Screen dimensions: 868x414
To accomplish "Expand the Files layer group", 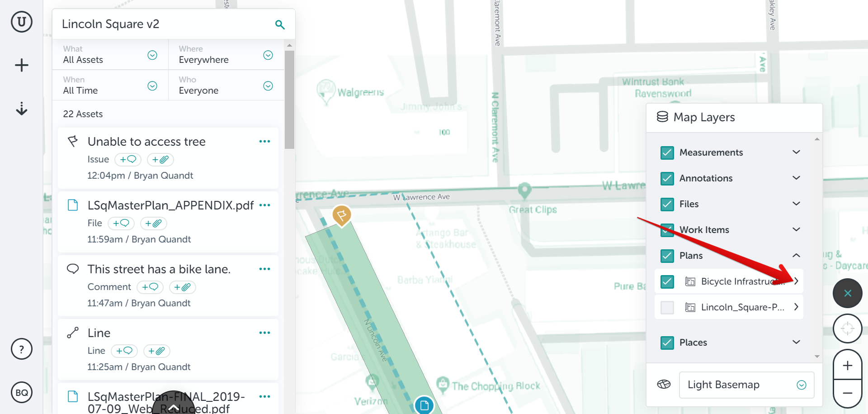I will [797, 204].
